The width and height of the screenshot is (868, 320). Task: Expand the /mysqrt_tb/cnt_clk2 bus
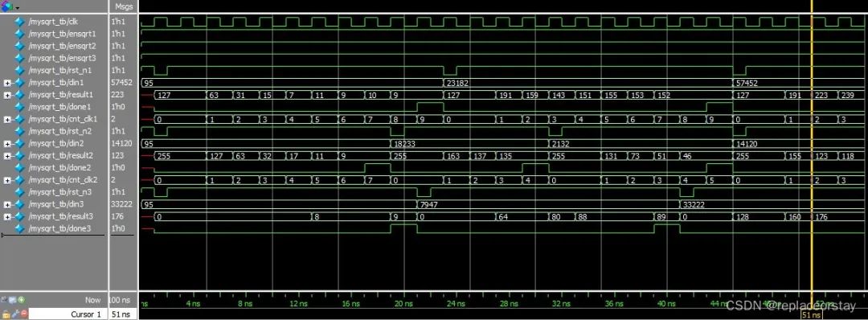click(6, 180)
